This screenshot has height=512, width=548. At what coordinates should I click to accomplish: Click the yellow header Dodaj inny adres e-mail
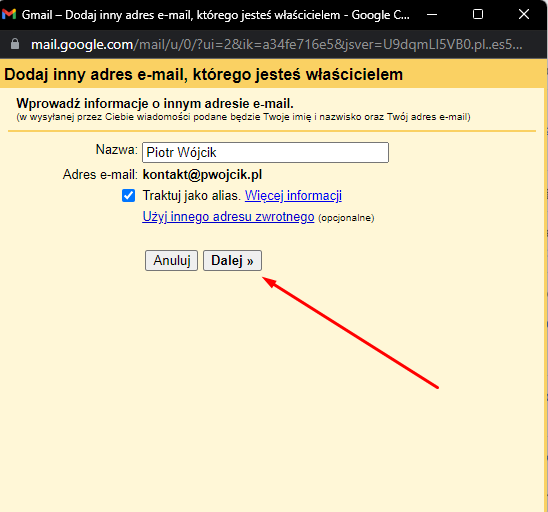click(203, 74)
